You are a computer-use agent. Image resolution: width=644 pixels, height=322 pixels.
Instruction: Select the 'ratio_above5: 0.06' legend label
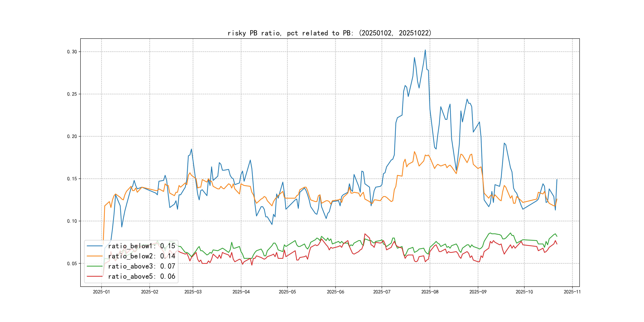point(142,276)
